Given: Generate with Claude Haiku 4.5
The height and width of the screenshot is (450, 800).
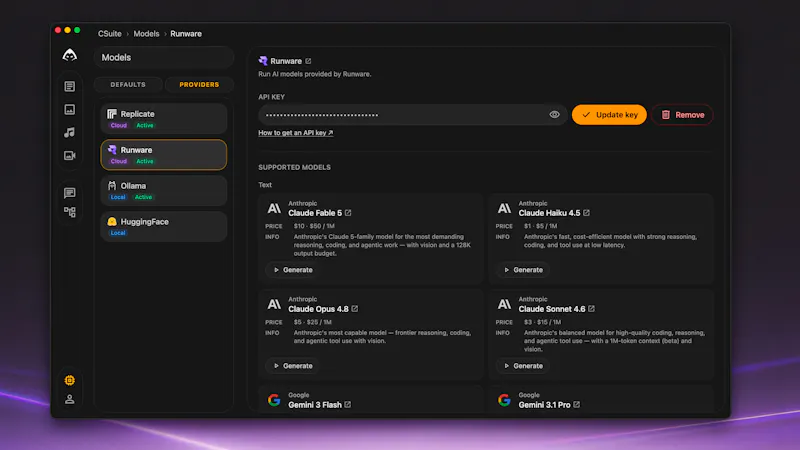Looking at the screenshot, I should coord(523,270).
